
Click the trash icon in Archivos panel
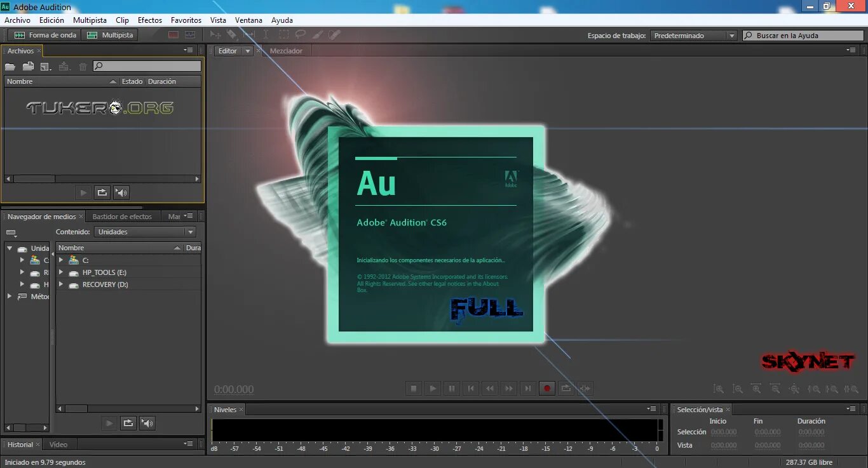(x=83, y=66)
